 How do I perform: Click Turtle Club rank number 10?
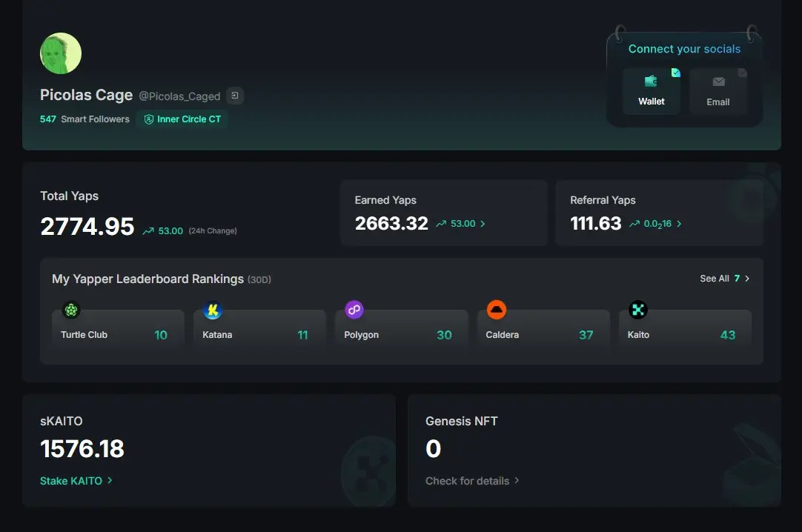161,335
